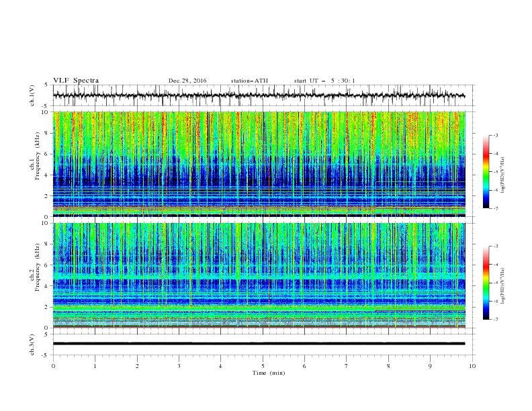Viewport: 532px width, 411px height.
Task: Click time axis tick label "4"
Action: 221,366
